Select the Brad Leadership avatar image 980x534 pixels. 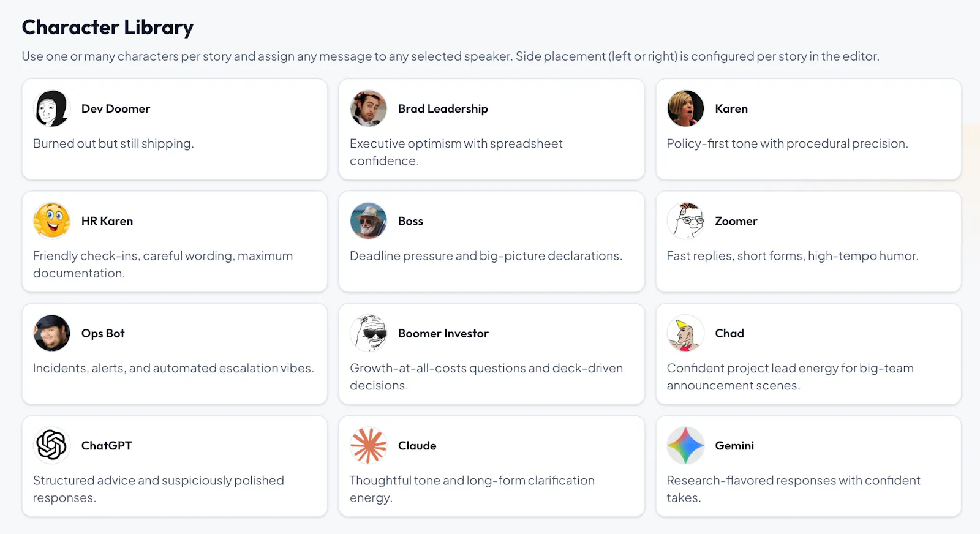click(369, 108)
